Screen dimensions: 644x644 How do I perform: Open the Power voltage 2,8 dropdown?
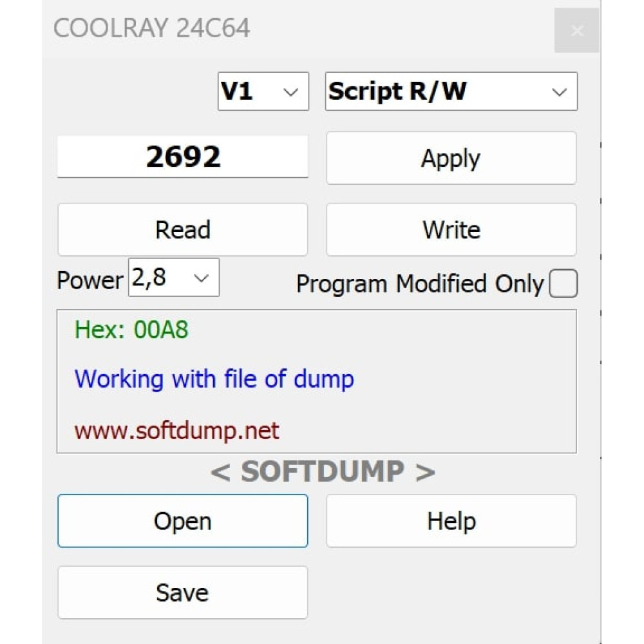(174, 277)
